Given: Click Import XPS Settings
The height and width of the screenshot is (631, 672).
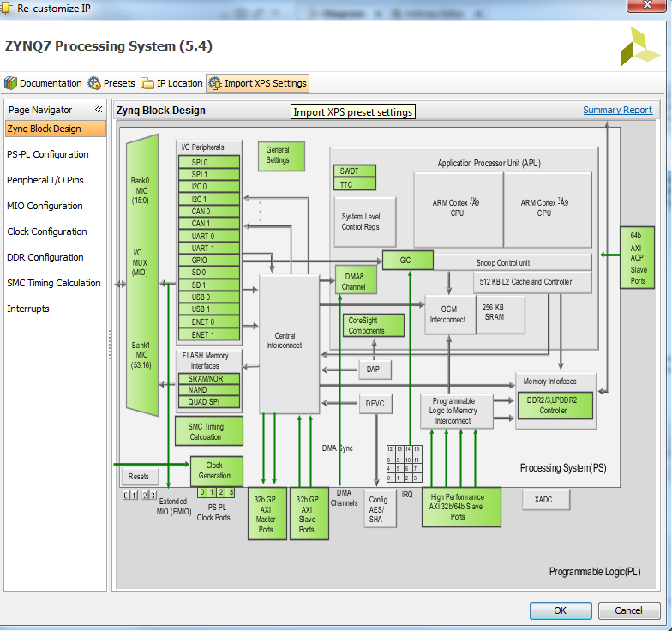Looking at the screenshot, I should point(257,83).
